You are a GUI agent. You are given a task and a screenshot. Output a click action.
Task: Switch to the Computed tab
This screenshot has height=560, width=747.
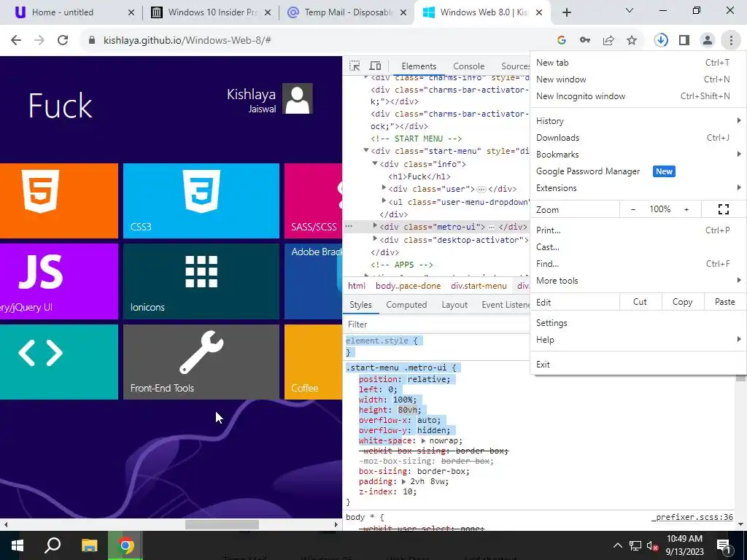[x=406, y=305]
